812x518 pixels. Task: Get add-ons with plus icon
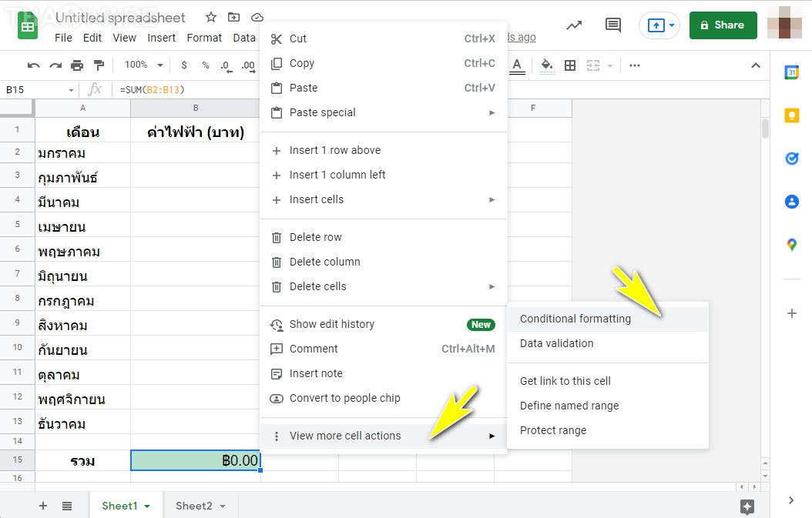tap(792, 313)
